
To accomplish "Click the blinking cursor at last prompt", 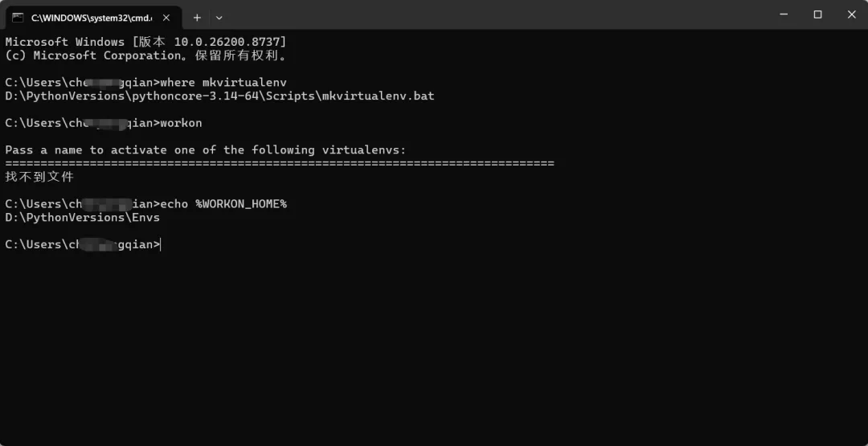I will pos(161,244).
